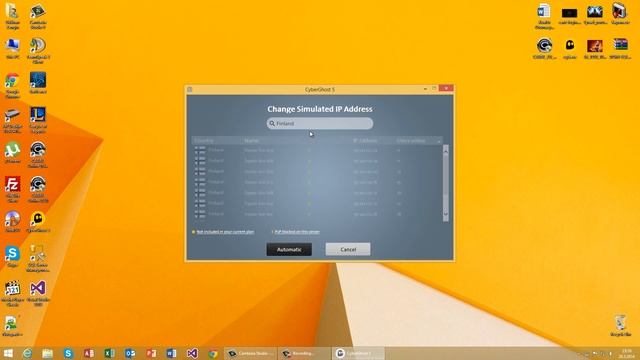Screen dimensions: 640x360
Task: Open File Explorer from the taskbar
Action: (x=47, y=353)
